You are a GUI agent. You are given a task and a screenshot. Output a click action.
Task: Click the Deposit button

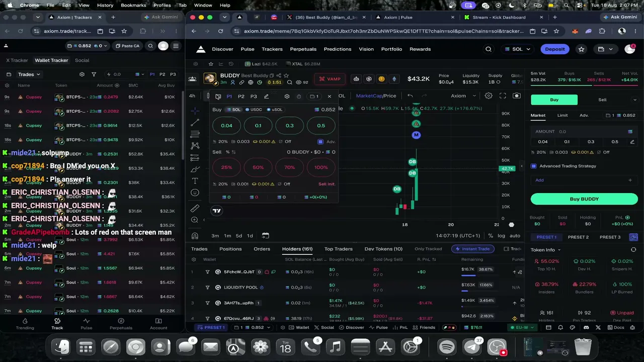click(x=555, y=49)
